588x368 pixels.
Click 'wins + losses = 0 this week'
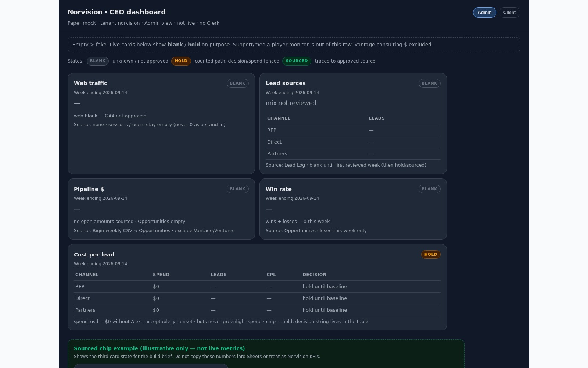click(x=298, y=222)
